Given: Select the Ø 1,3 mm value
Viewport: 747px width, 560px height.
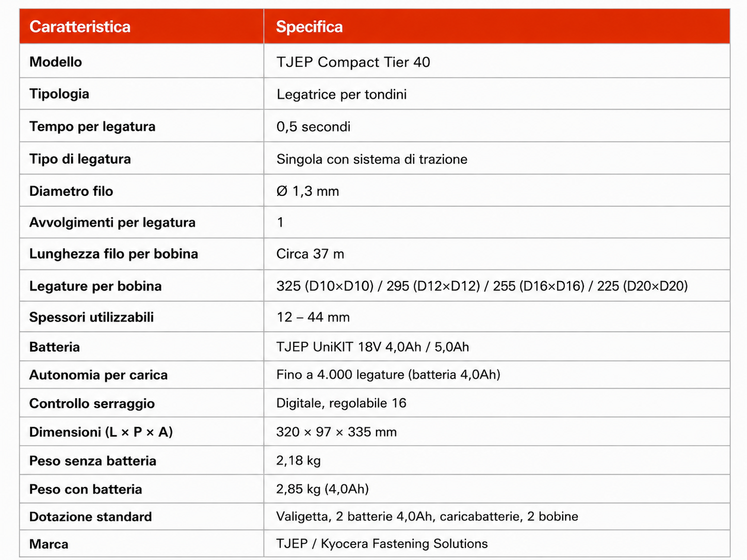Looking at the screenshot, I should pyautogui.click(x=307, y=191).
